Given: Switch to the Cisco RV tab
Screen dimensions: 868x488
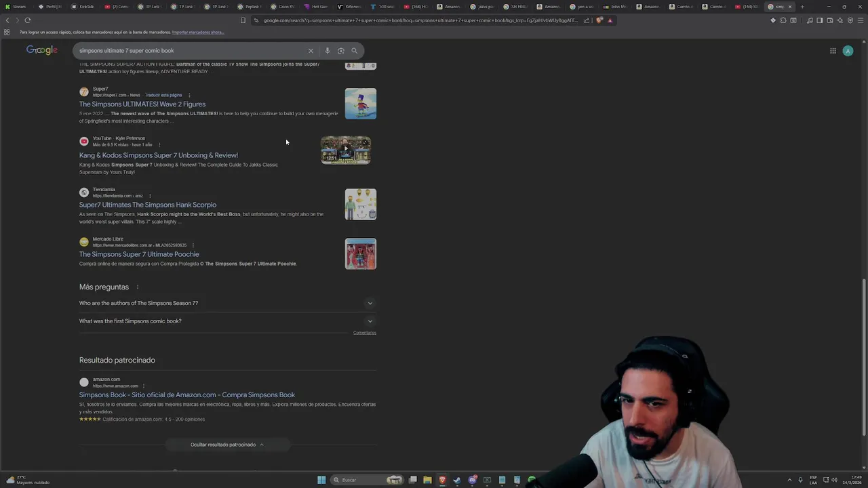Looking at the screenshot, I should [283, 7].
